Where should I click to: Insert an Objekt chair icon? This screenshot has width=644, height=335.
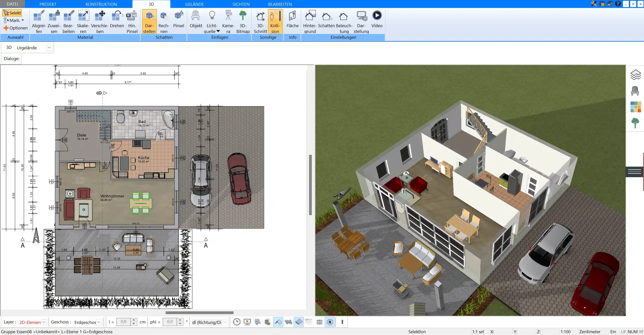[196, 19]
